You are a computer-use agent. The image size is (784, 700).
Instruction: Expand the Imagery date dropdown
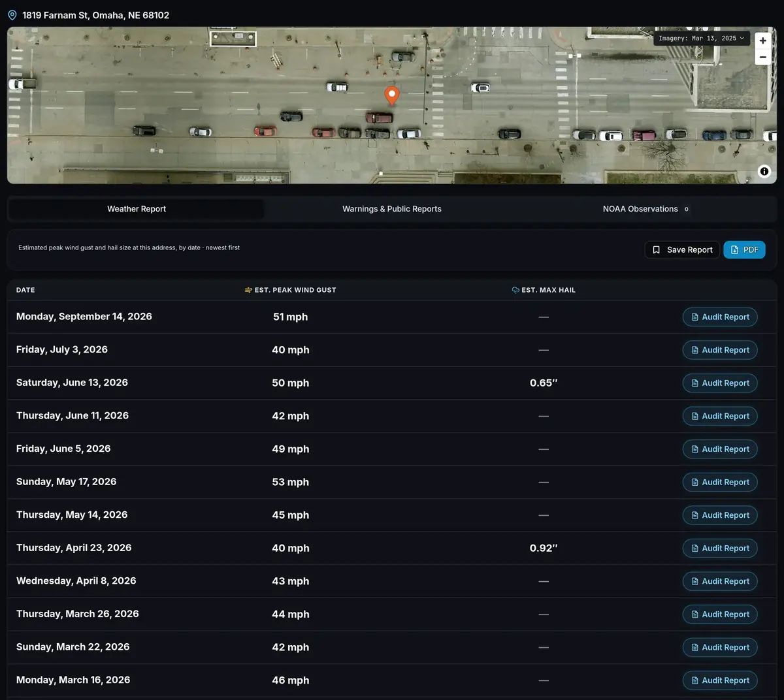pos(702,39)
